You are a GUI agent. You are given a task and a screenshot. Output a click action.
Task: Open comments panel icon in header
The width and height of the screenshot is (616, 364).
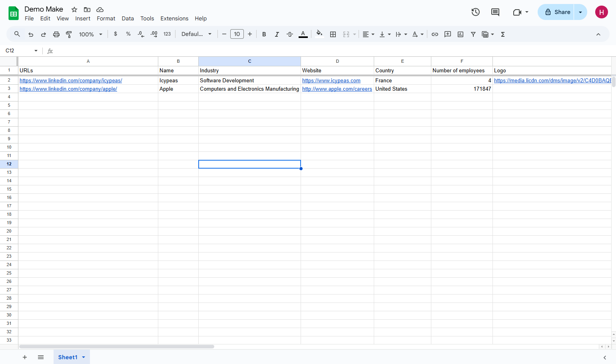tap(495, 12)
